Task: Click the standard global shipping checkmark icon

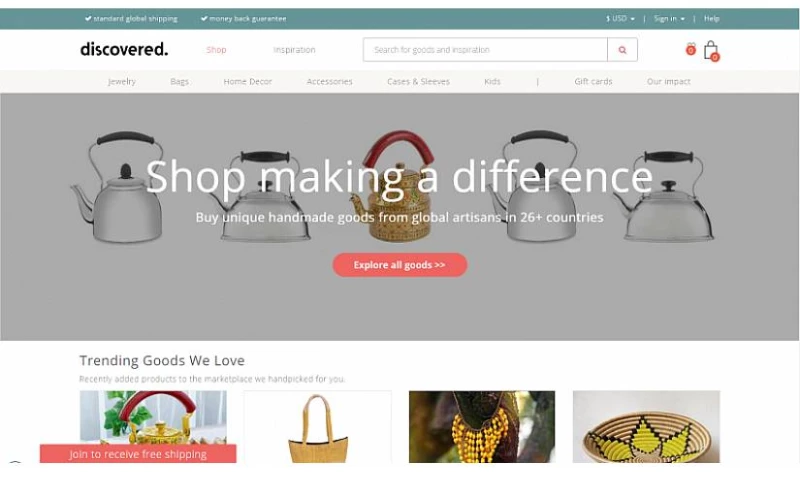Action: point(88,18)
